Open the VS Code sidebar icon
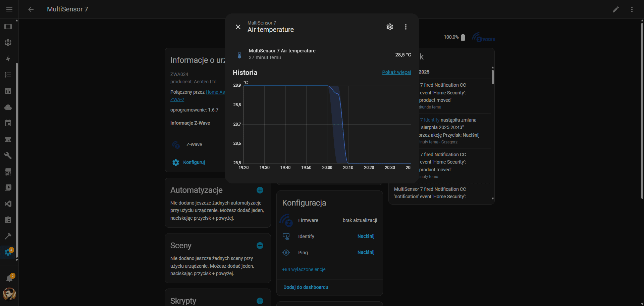The height and width of the screenshot is (306, 644). [x=8, y=204]
